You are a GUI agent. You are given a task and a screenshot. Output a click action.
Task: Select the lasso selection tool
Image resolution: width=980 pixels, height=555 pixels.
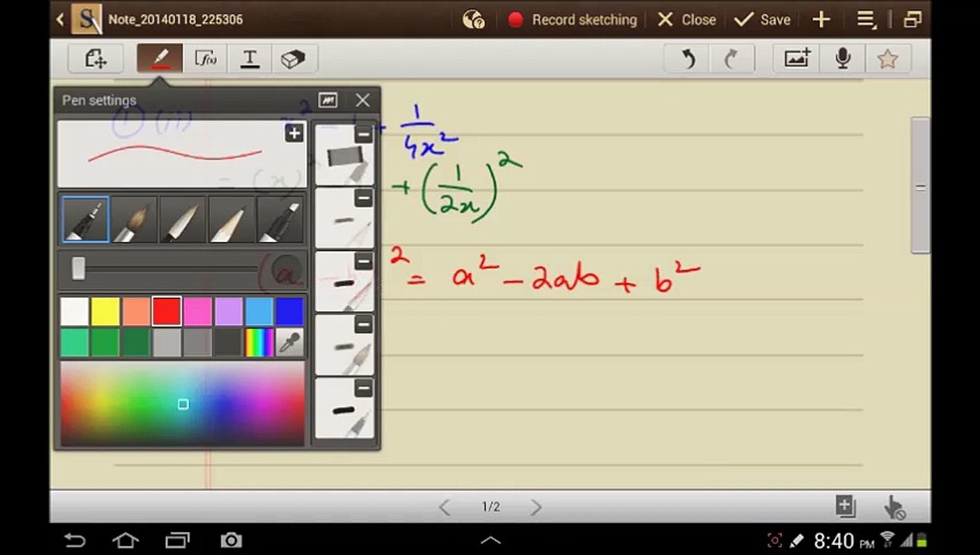click(96, 59)
